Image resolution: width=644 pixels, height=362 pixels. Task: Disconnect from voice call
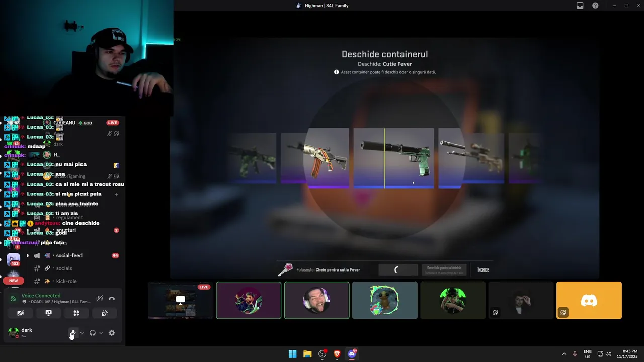tap(112, 298)
